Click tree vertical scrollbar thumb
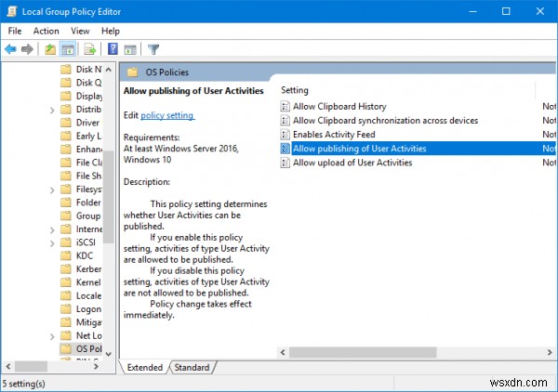 click(x=108, y=197)
